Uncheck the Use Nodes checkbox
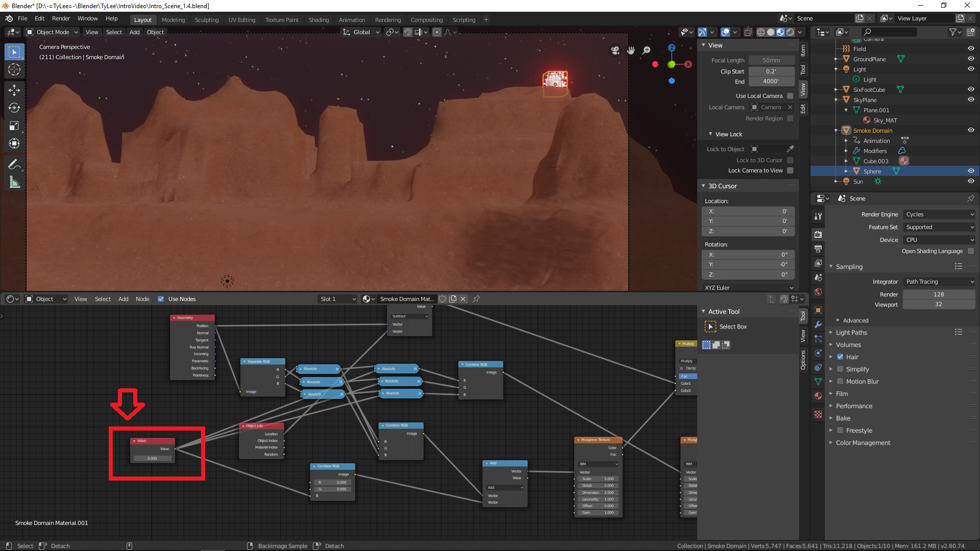This screenshot has height=551, width=980. click(x=161, y=299)
